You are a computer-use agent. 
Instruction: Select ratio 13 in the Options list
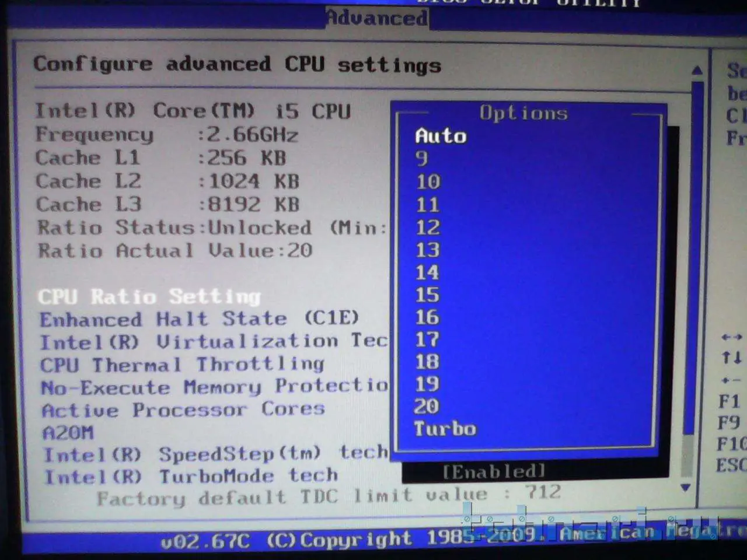click(x=428, y=250)
